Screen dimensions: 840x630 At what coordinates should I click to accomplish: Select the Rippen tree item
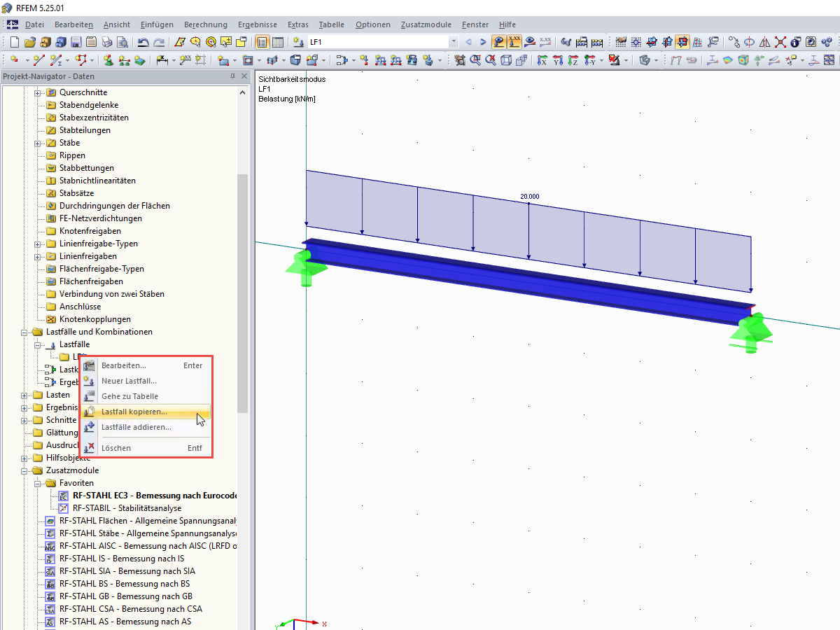point(72,155)
